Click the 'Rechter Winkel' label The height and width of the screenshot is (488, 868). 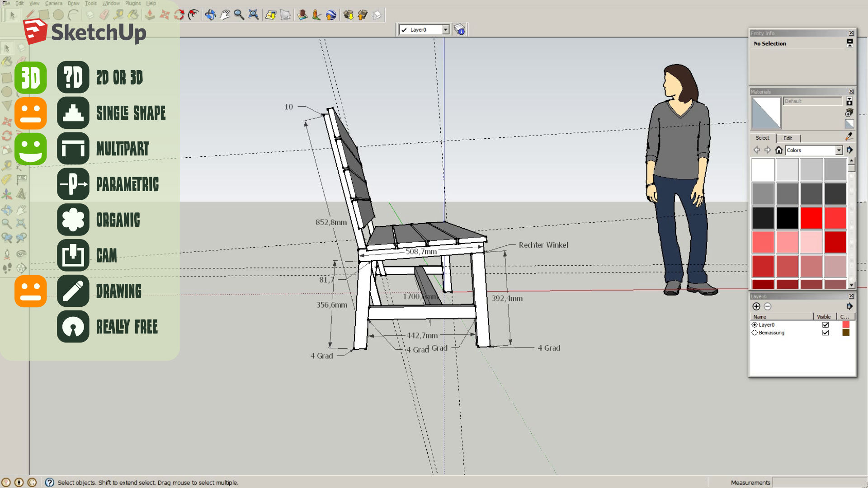coord(543,245)
